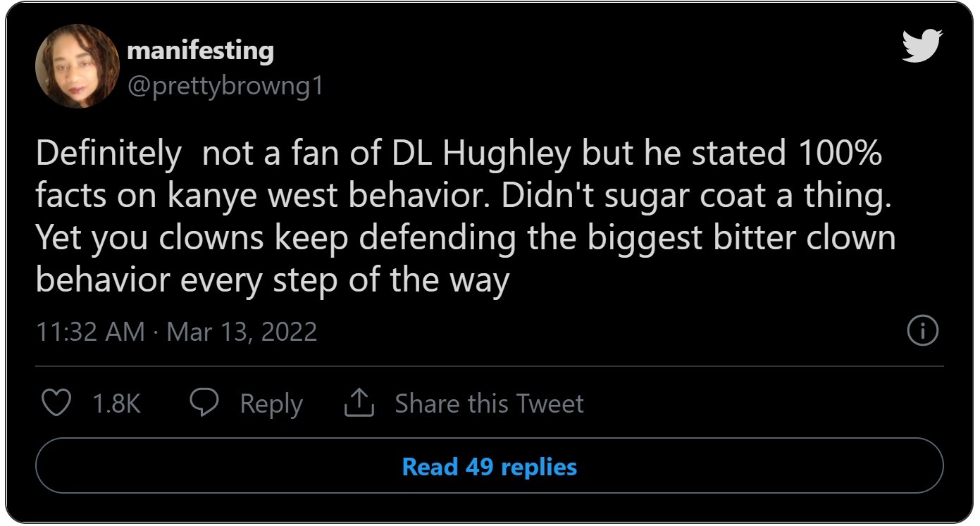
Task: Click the "Reply" text label
Action: point(271,403)
